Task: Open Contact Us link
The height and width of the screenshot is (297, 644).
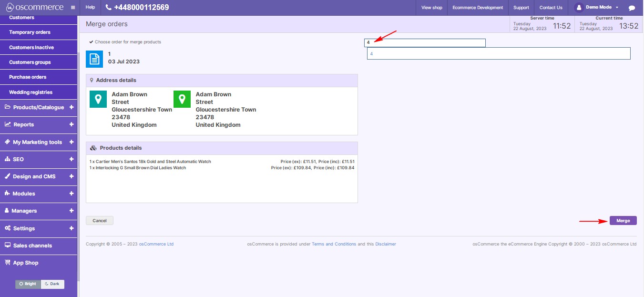Action: click(551, 8)
